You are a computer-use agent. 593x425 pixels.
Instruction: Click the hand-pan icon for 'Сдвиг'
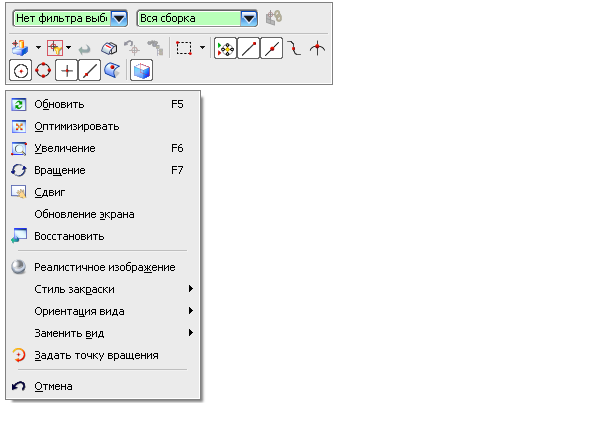19,192
